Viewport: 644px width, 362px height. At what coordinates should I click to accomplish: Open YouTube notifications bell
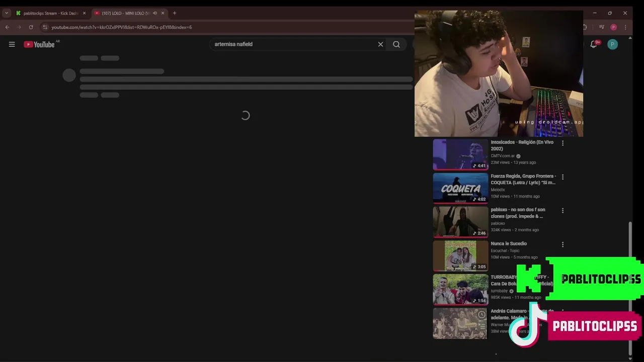594,44
